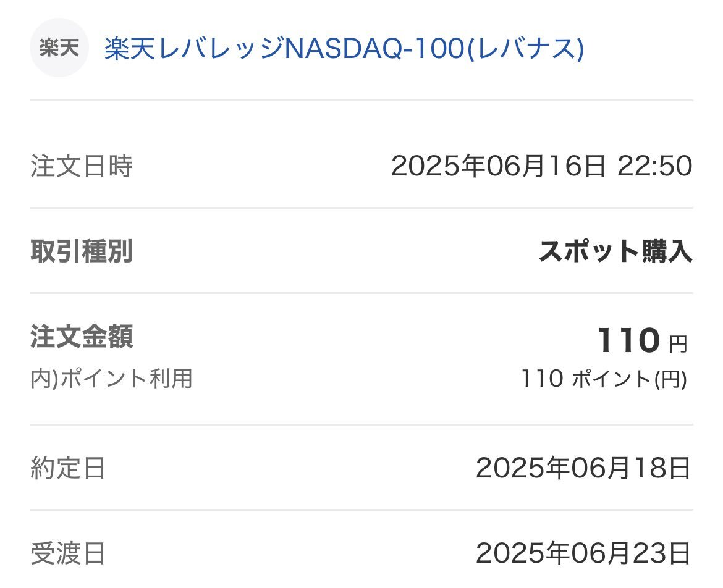Click the 110 ポイント(円) value
This screenshot has width=723, height=588.
(604, 379)
